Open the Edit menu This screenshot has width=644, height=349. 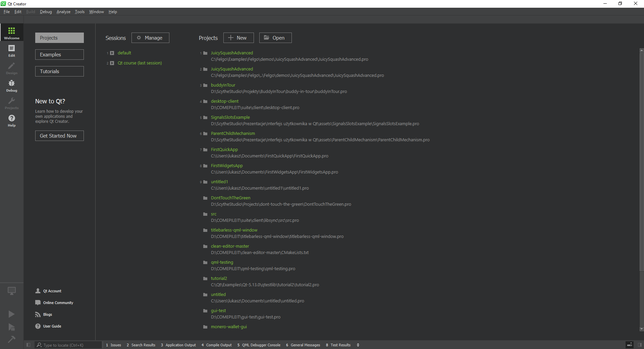point(18,12)
